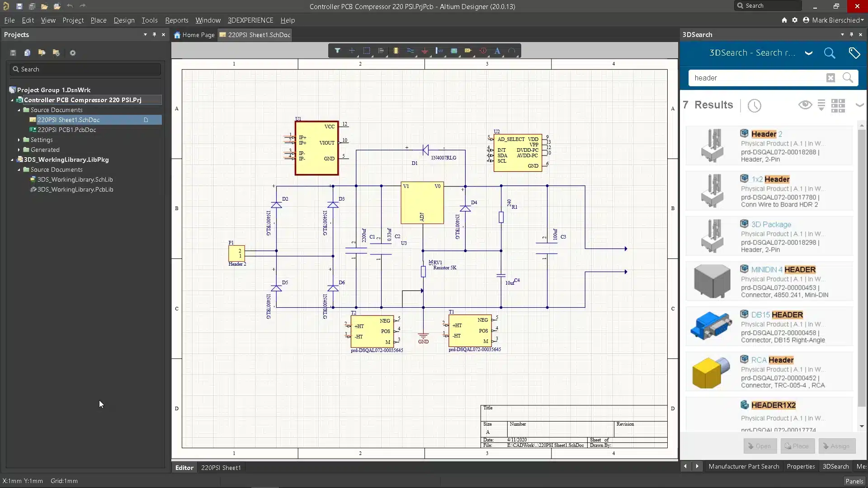Select the filter tool in the schematic toolbar

point(338,51)
